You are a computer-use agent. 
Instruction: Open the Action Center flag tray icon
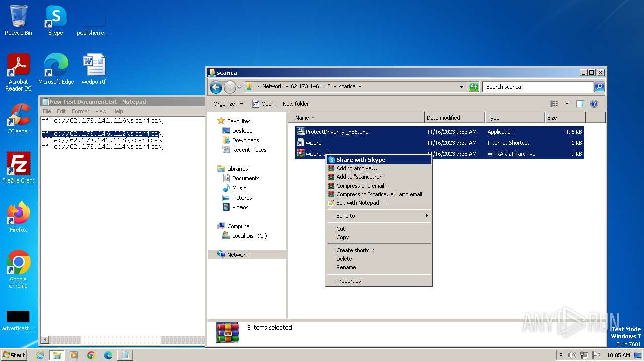tap(596, 355)
